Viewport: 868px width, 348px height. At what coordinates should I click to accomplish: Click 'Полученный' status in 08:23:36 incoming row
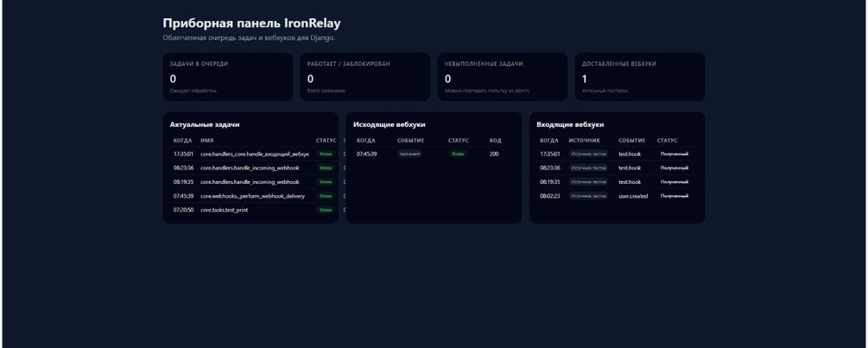(675, 168)
